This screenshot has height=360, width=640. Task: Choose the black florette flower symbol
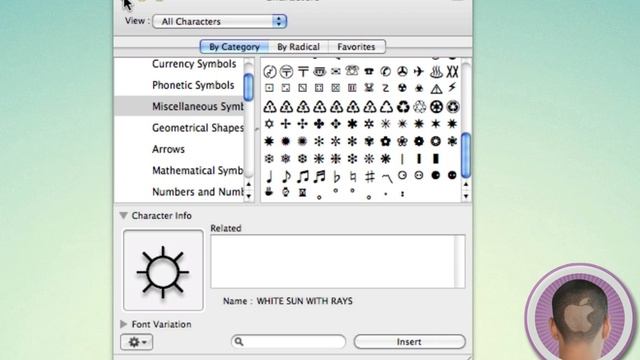(386, 141)
